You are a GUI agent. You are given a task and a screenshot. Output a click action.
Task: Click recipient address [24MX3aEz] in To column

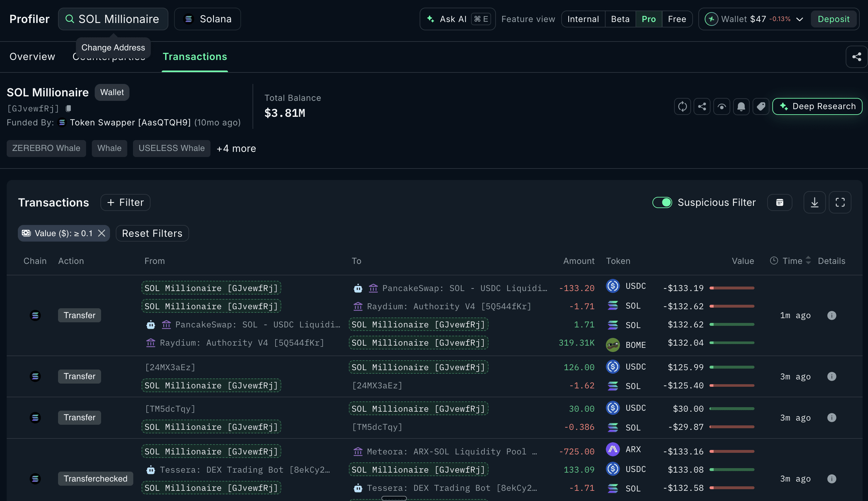click(x=377, y=385)
